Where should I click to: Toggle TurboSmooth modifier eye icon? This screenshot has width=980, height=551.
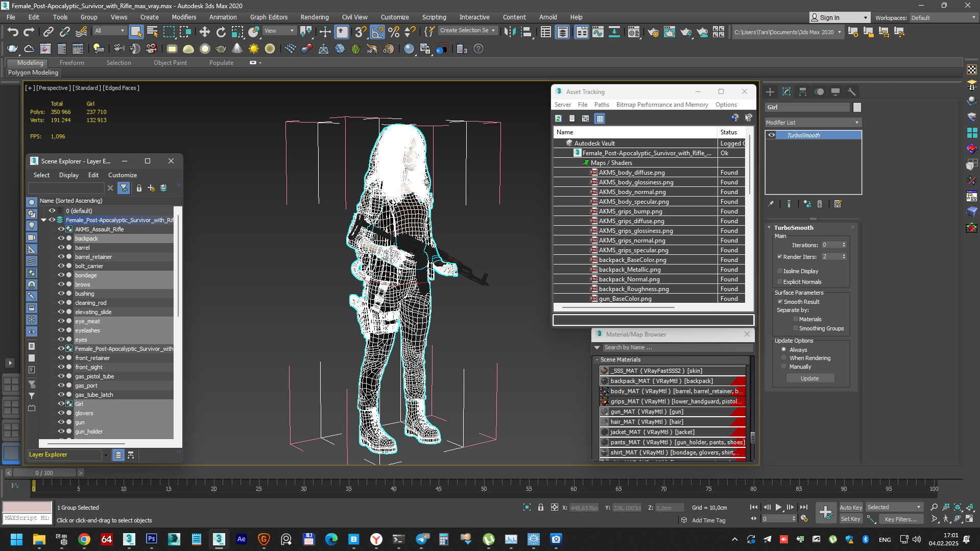[772, 135]
